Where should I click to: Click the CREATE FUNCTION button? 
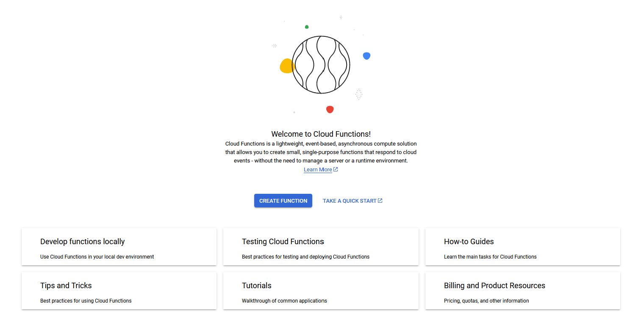click(x=283, y=201)
